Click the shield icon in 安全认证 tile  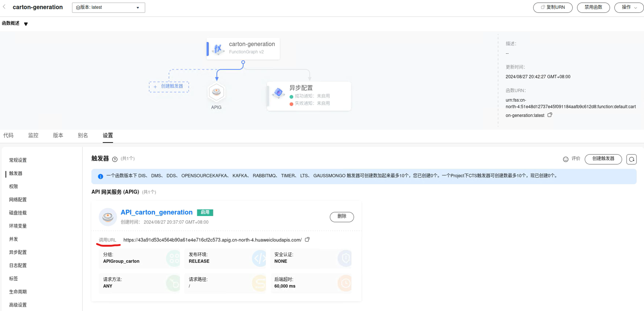click(345, 258)
